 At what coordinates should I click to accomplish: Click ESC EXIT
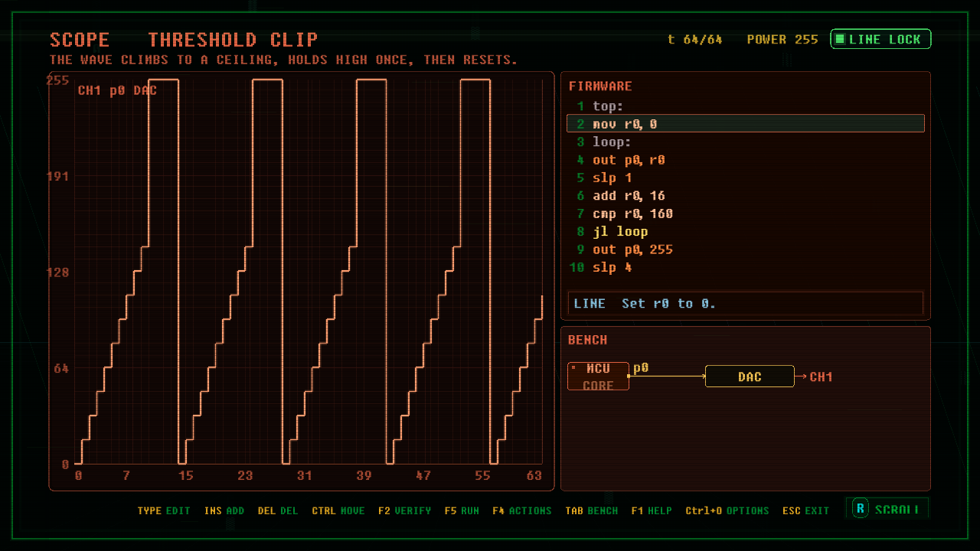(805, 510)
